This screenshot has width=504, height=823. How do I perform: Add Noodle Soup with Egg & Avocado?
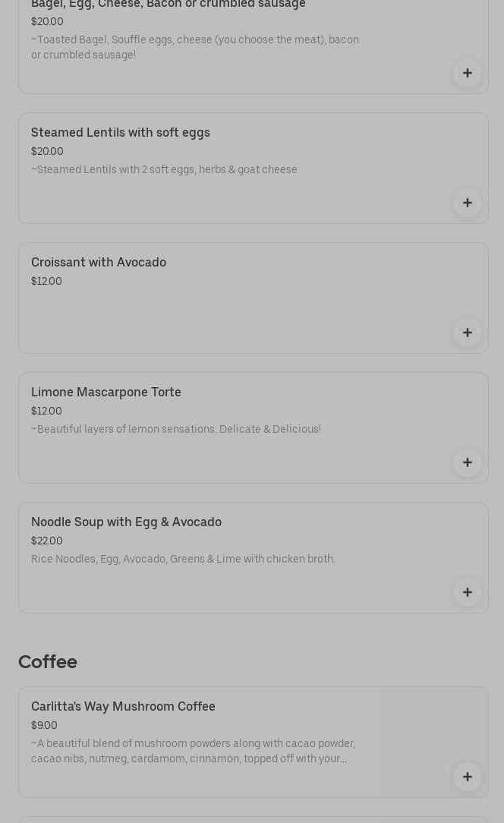pos(467,592)
